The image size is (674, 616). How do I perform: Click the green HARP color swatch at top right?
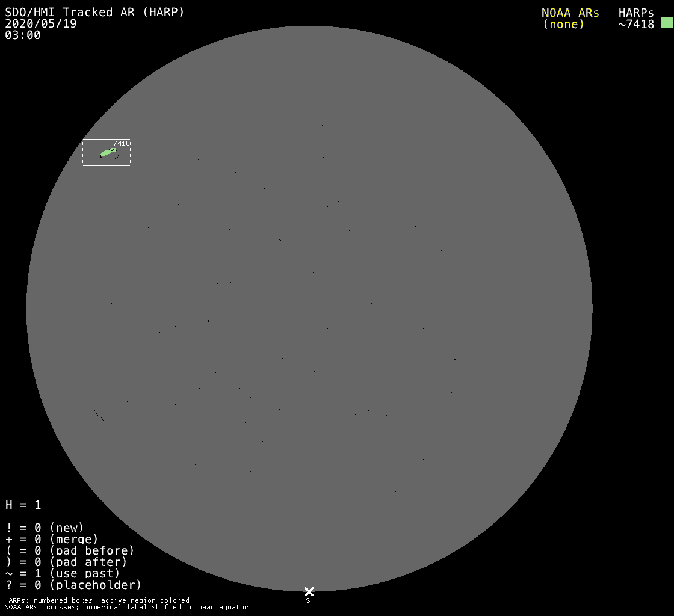click(666, 23)
